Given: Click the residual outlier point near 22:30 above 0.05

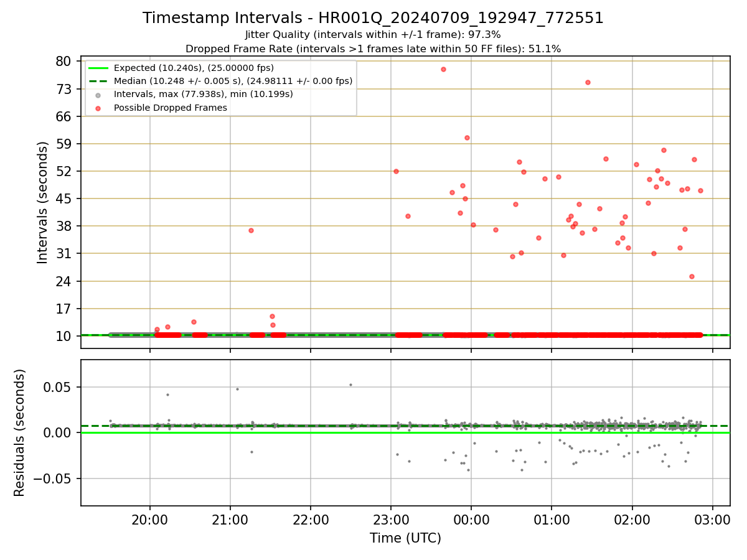Looking at the screenshot, I should click(x=350, y=385).
